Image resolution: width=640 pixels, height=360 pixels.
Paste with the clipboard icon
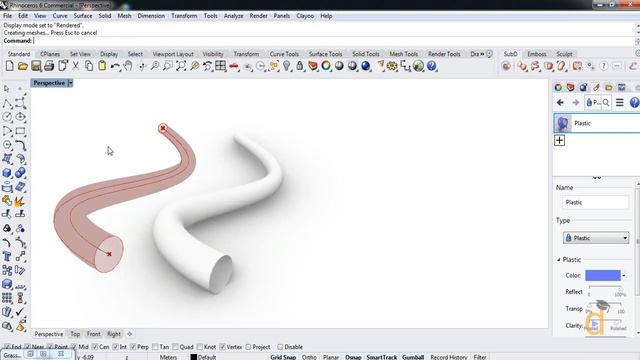[x=102, y=66]
